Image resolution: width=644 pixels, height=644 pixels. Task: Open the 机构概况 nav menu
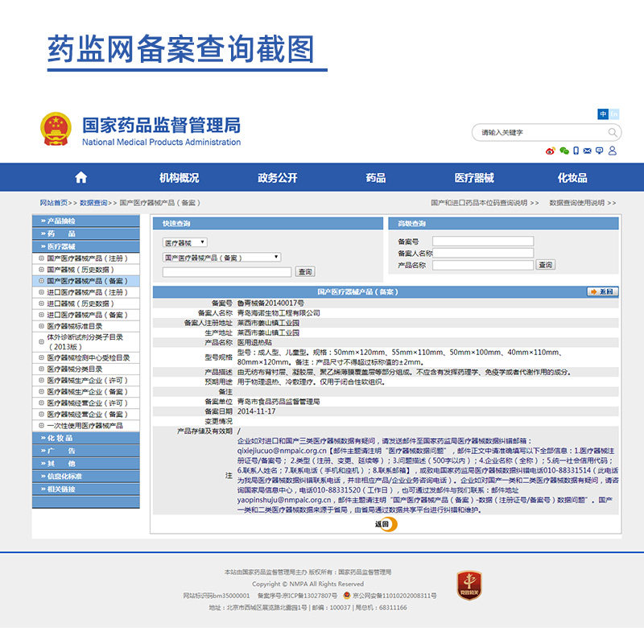tap(179, 177)
